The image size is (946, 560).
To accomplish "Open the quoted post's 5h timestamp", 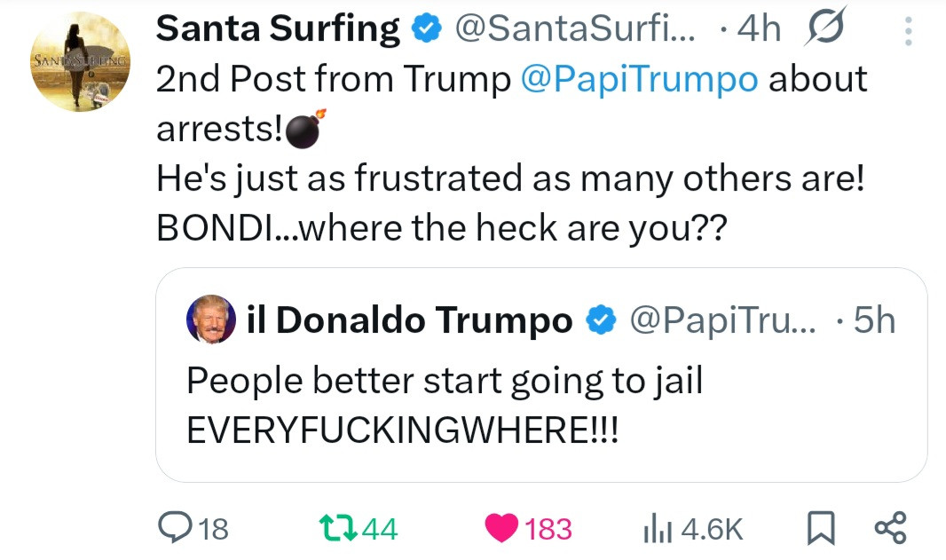I will tap(873, 320).
